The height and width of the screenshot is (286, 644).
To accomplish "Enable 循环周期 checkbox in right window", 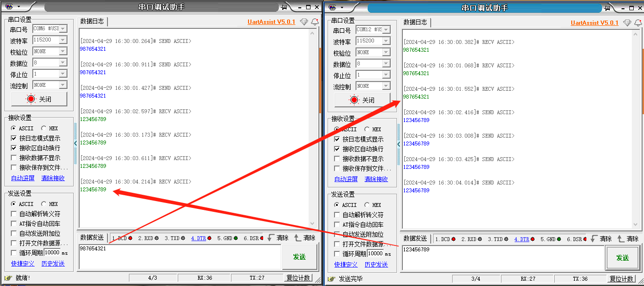I will (x=337, y=254).
